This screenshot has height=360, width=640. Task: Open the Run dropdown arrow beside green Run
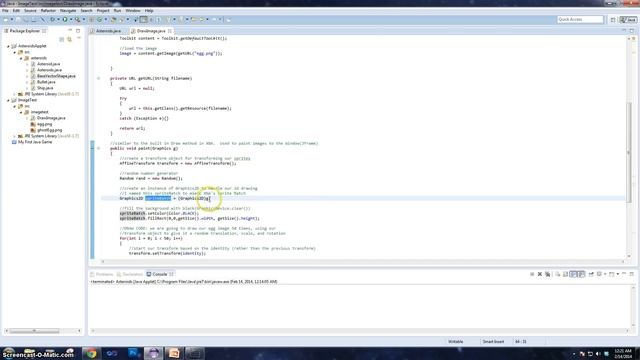71,20
